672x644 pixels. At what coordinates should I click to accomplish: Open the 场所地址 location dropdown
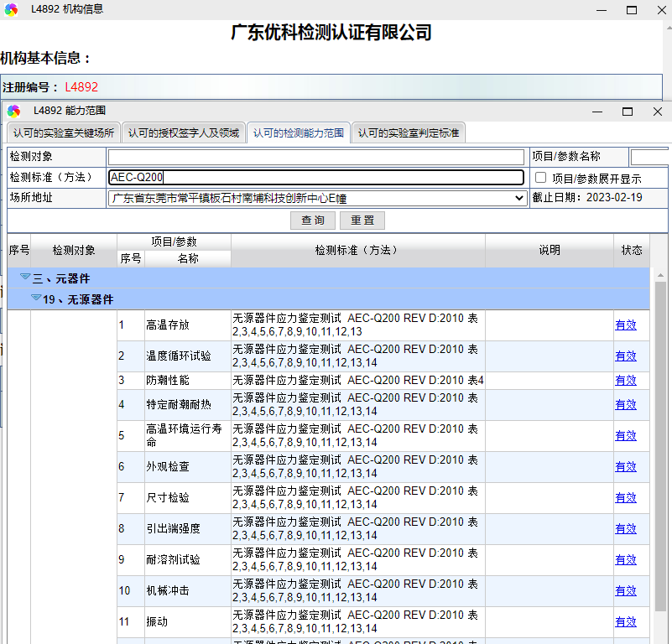click(518, 198)
